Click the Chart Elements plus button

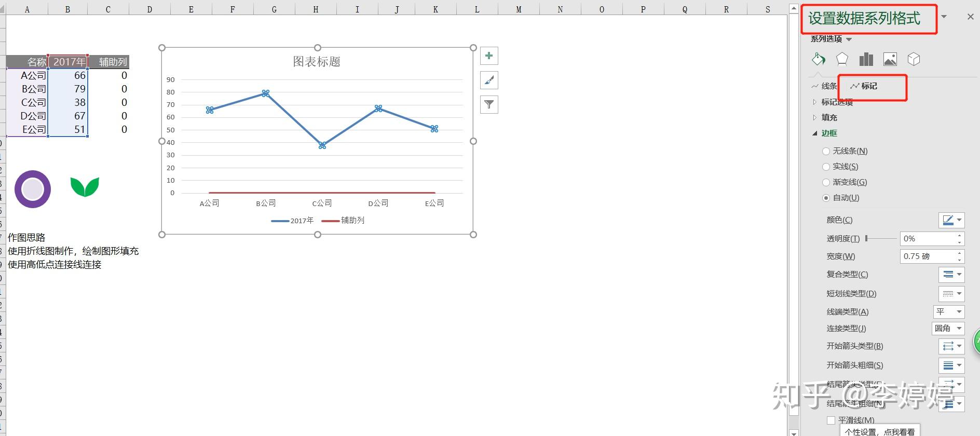[x=489, y=56]
